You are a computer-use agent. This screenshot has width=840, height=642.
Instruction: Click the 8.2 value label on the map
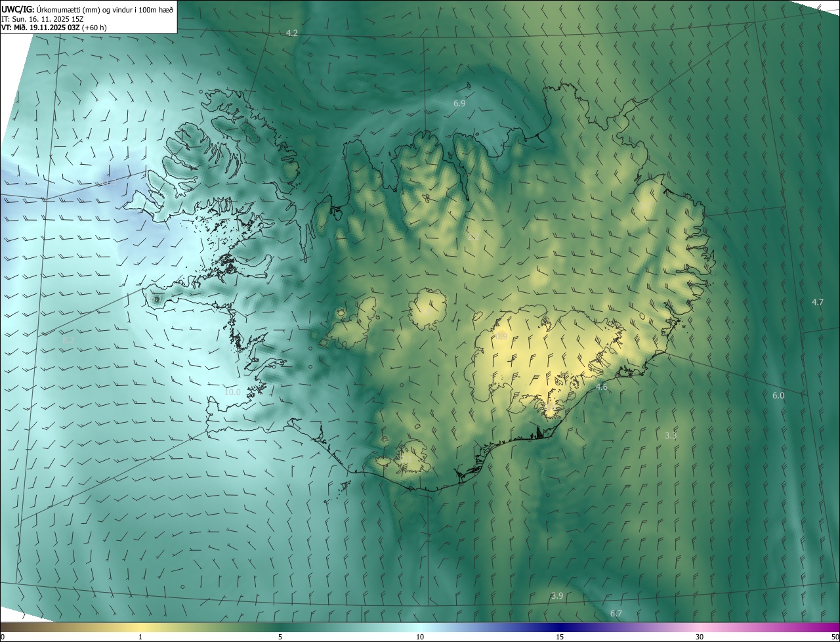pyautogui.click(x=68, y=340)
